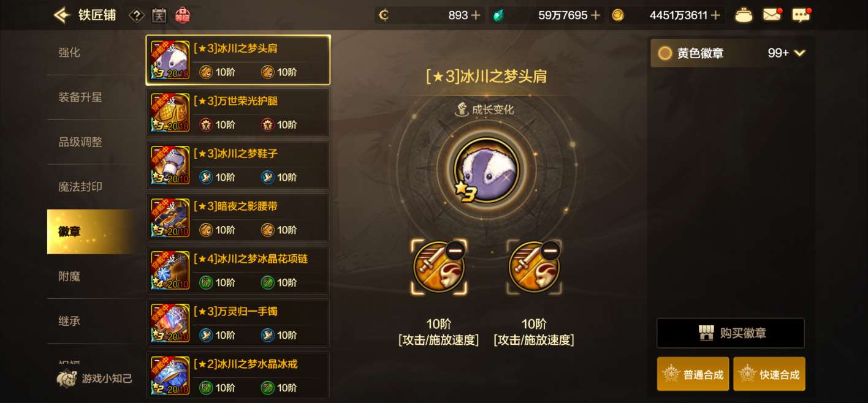Tap the 成长变化 growth icon
The height and width of the screenshot is (403, 868).
(x=462, y=110)
